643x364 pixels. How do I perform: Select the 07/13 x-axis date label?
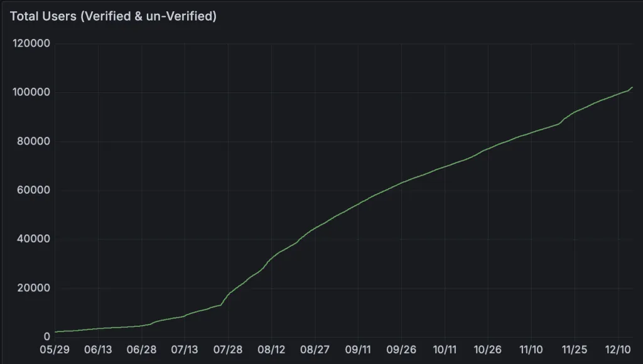(x=185, y=350)
